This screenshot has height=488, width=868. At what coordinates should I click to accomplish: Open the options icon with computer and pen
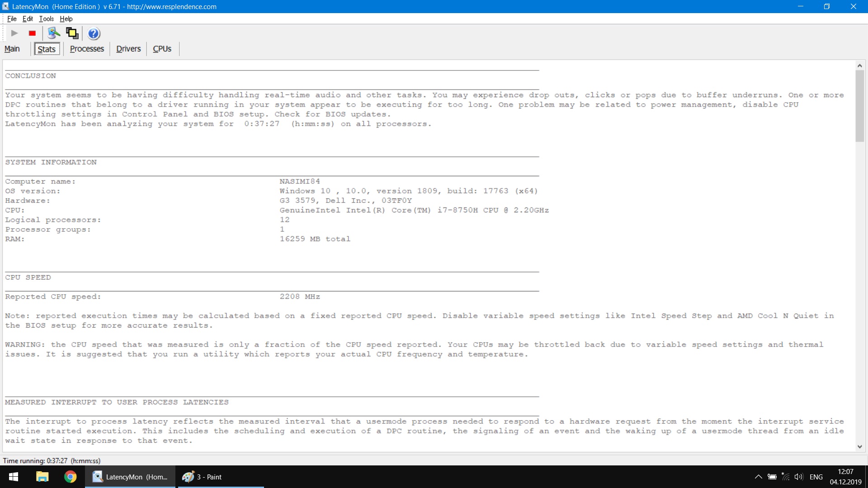(54, 33)
